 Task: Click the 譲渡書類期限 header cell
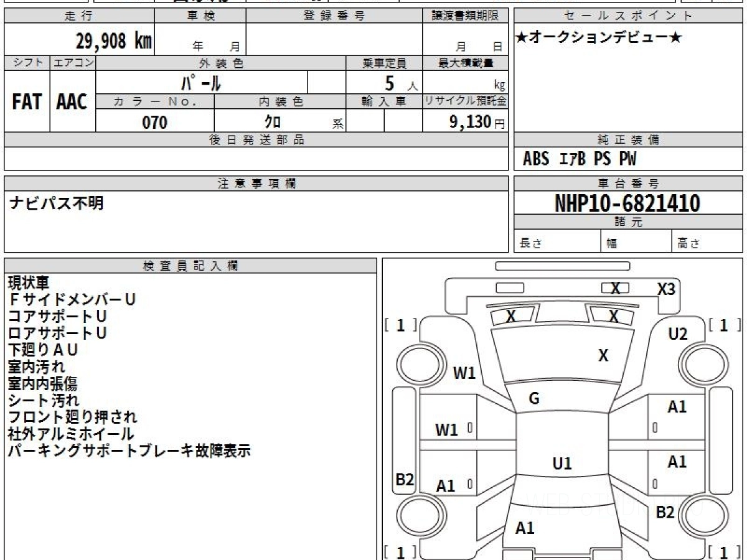pyautogui.click(x=465, y=16)
